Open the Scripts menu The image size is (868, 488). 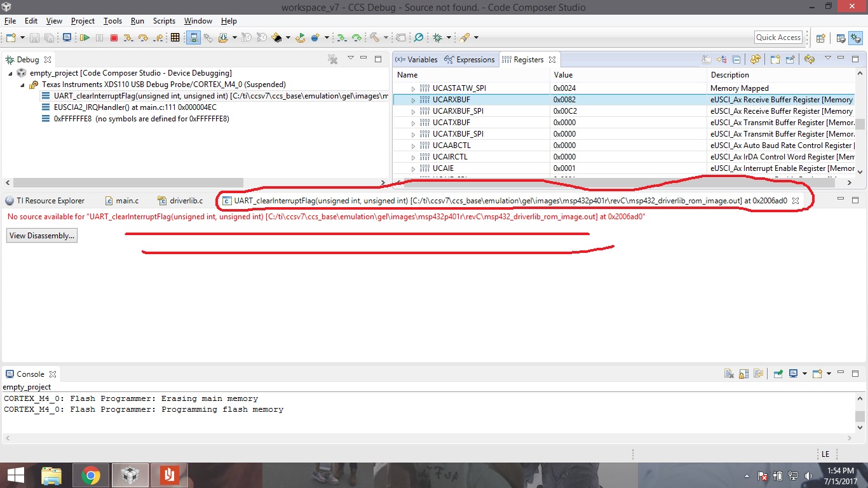pyautogui.click(x=164, y=21)
